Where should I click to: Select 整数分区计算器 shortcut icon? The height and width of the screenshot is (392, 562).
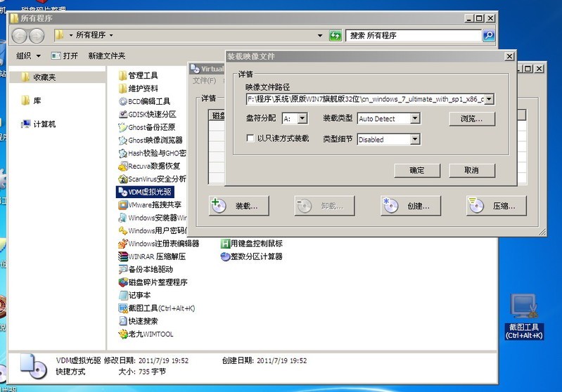point(224,256)
